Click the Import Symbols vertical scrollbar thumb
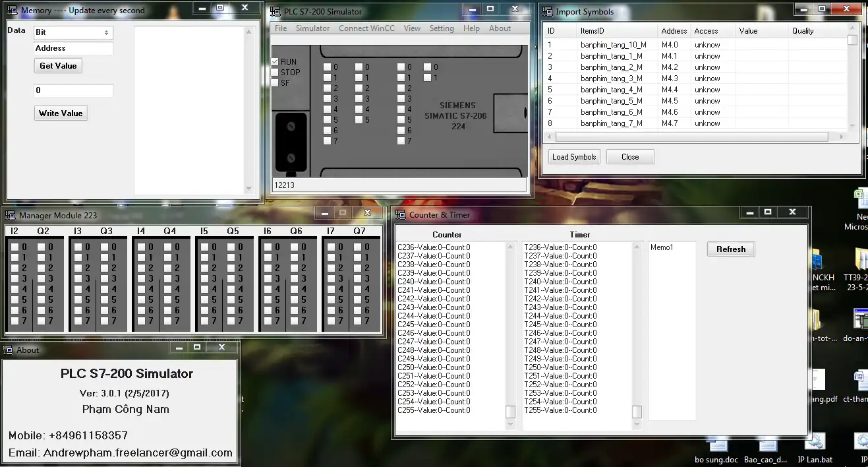The height and width of the screenshot is (467, 868). [852, 40]
